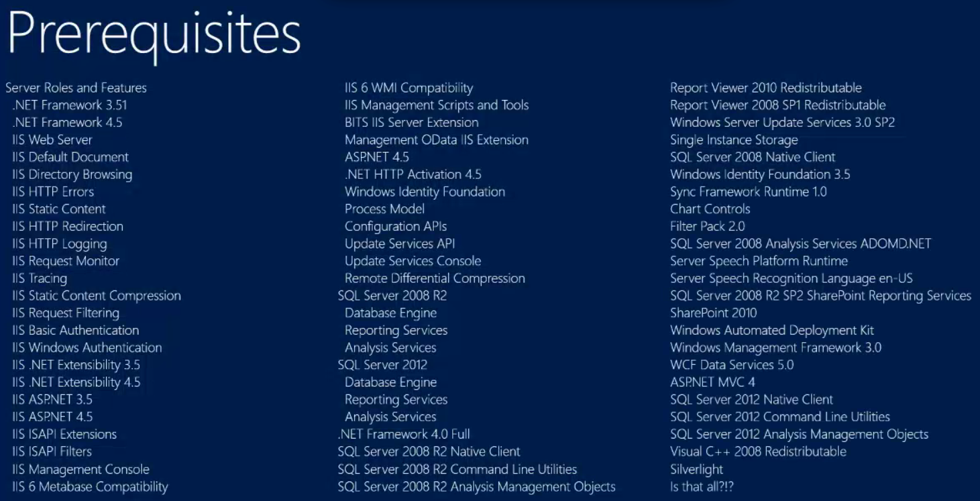Select '.NET Framework 4.0 Full' line
The image size is (980, 501).
click(x=404, y=435)
